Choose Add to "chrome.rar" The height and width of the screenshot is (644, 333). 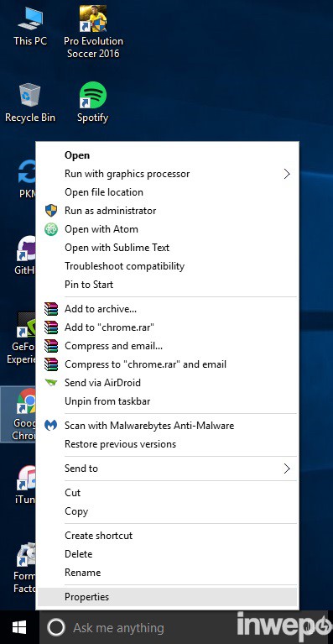(x=167, y=327)
